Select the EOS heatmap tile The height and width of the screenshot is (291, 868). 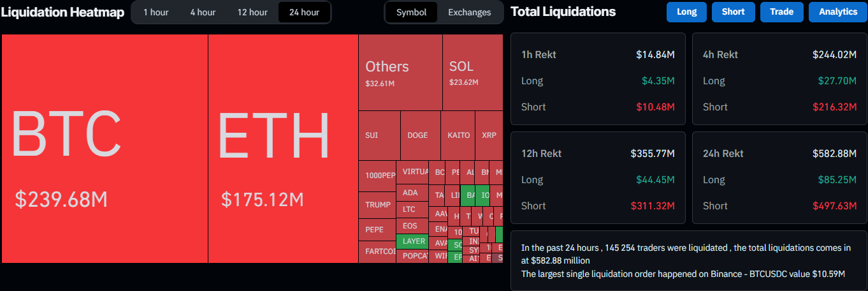coord(412,226)
